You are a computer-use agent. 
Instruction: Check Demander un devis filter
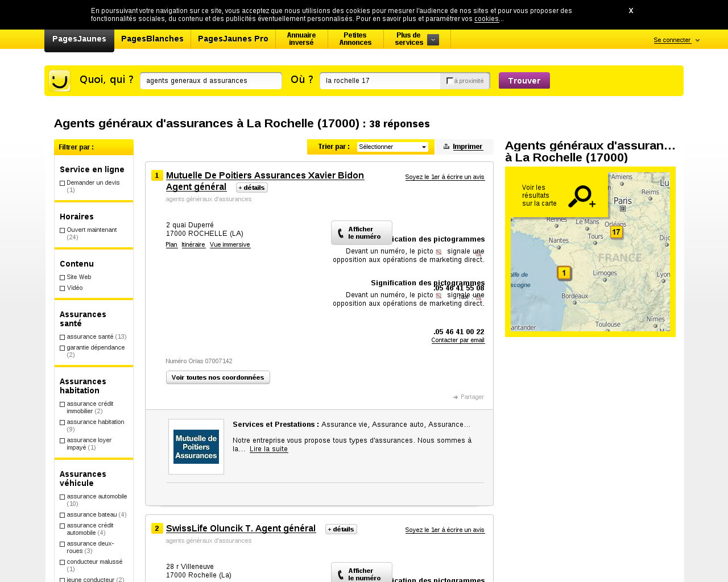click(x=63, y=184)
